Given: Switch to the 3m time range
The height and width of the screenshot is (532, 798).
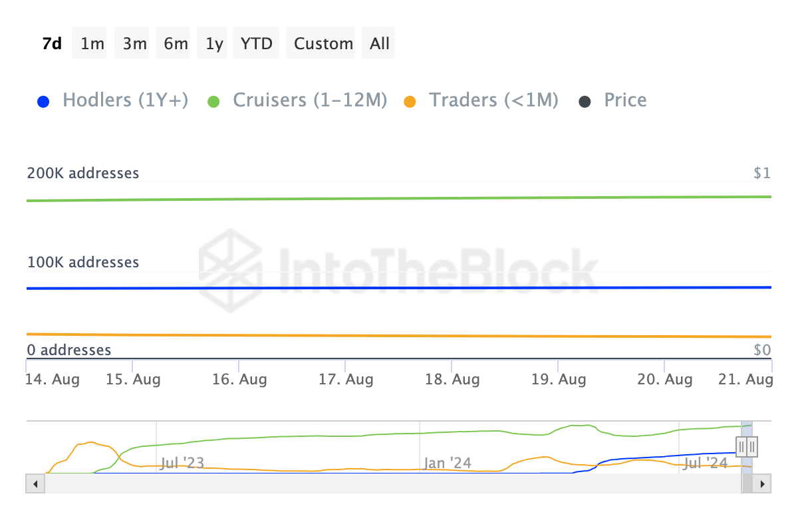Looking at the screenshot, I should pyautogui.click(x=134, y=44).
